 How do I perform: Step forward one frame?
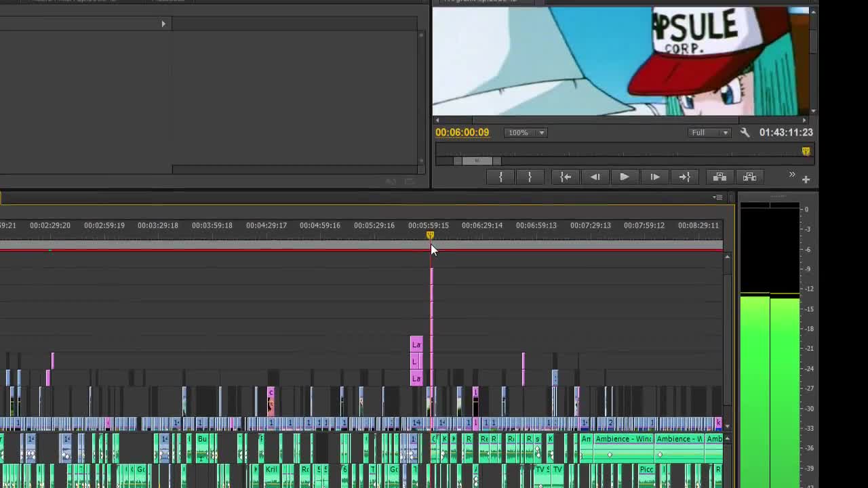pyautogui.click(x=654, y=177)
